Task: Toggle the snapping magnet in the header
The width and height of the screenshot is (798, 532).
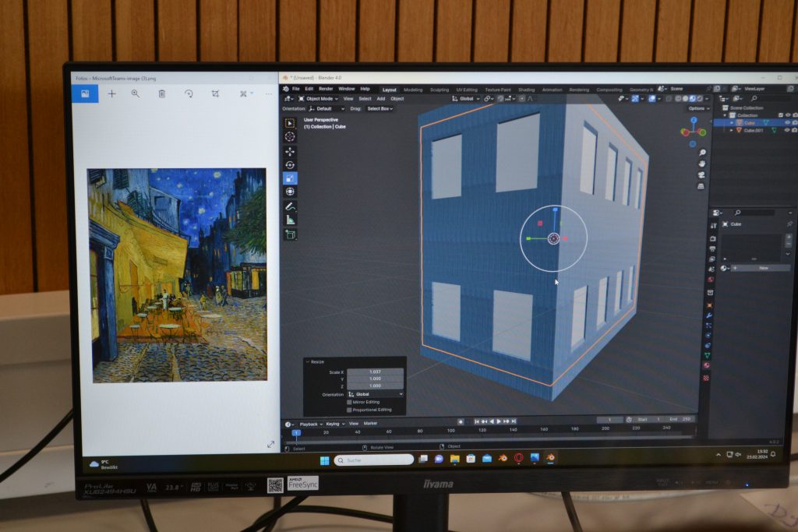Action: click(x=501, y=99)
